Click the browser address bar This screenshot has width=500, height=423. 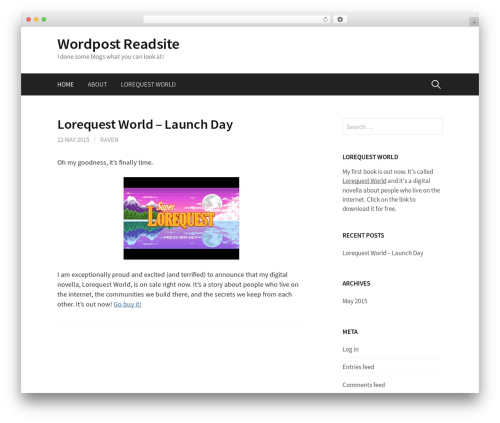pos(232,19)
